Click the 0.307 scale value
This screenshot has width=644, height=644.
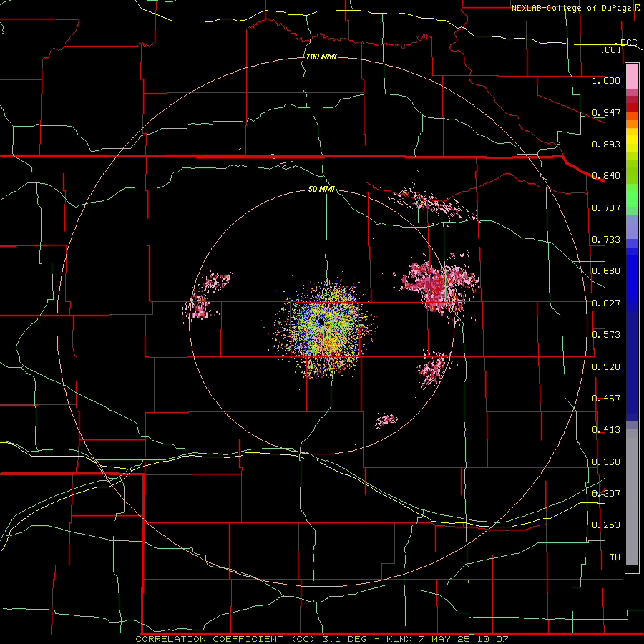coord(606,494)
